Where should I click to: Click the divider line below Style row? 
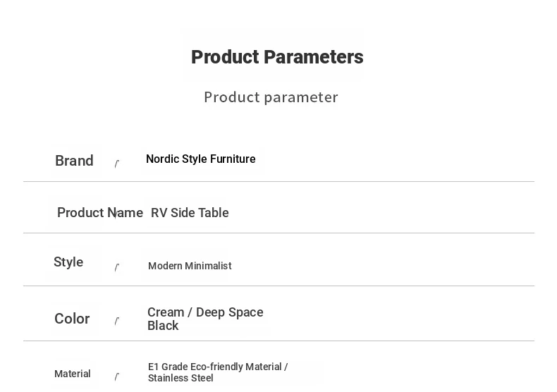[x=279, y=286]
